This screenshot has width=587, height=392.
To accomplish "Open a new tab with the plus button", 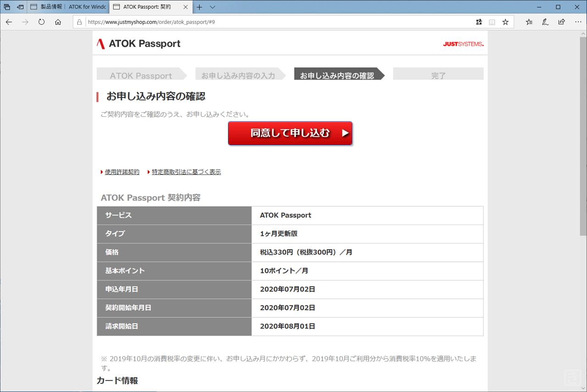I will [x=199, y=7].
